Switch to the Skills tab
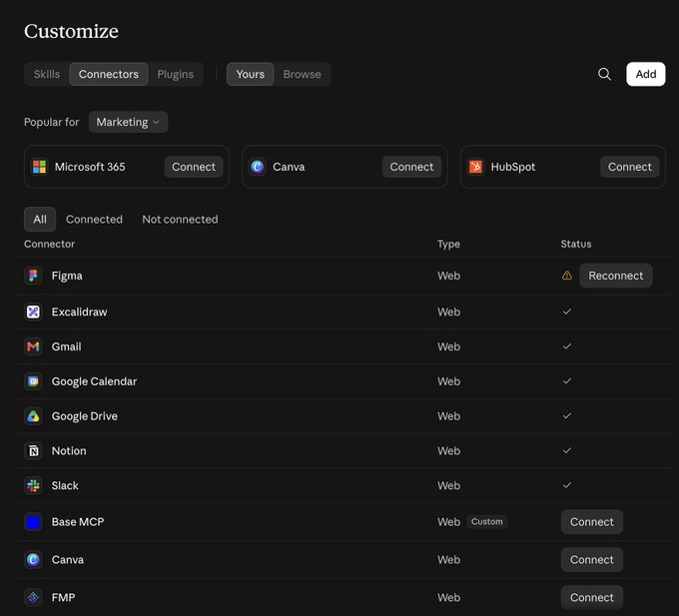 (x=47, y=74)
